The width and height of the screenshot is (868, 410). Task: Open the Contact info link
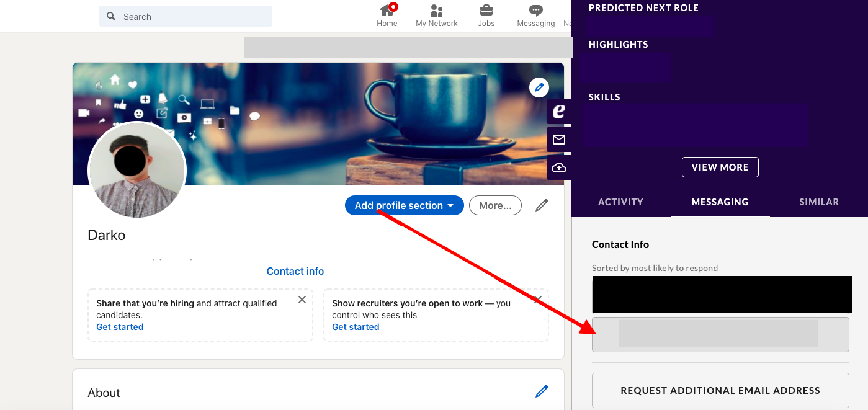(x=295, y=271)
